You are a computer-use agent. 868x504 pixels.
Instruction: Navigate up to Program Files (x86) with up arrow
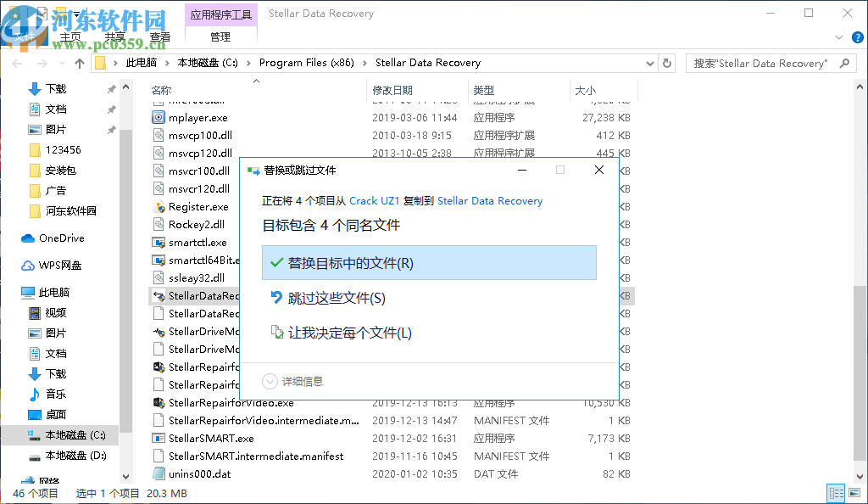[80, 63]
